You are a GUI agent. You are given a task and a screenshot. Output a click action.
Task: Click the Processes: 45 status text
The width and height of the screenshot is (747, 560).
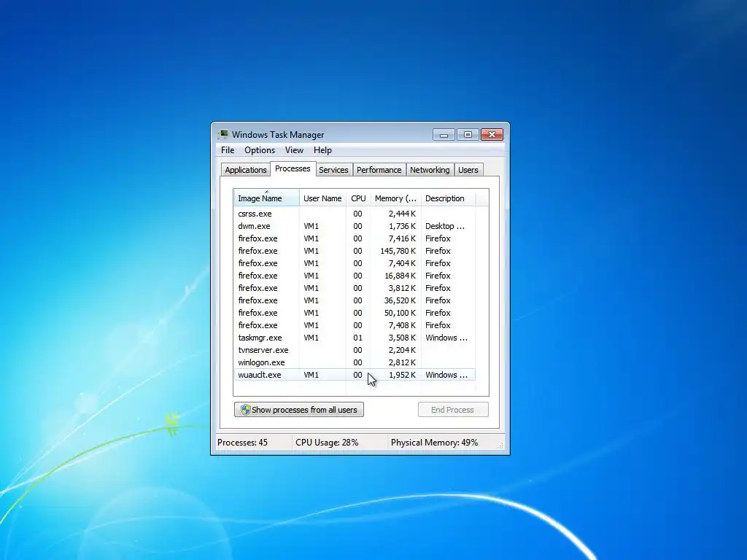tap(242, 443)
